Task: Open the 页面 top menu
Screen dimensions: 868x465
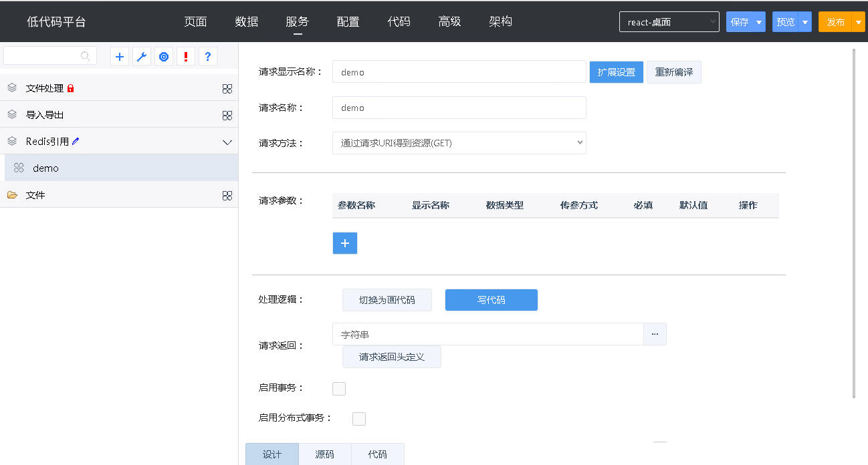Action: point(196,21)
